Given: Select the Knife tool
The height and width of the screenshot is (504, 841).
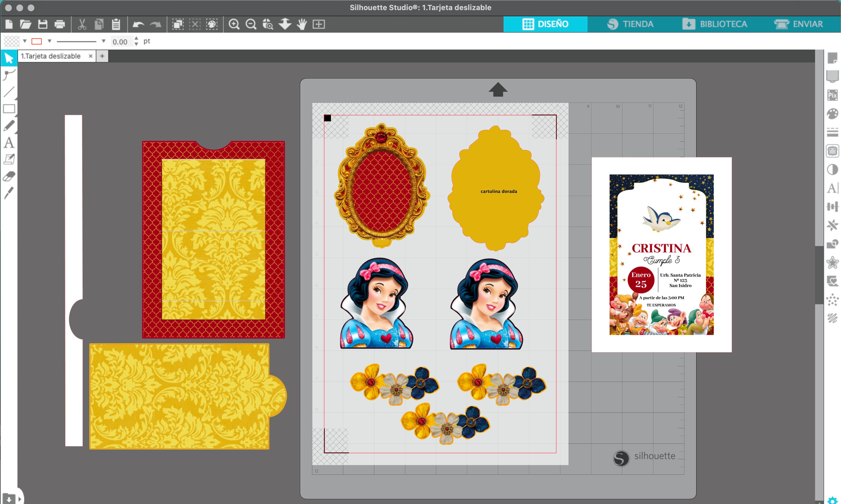Looking at the screenshot, I should (x=9, y=193).
